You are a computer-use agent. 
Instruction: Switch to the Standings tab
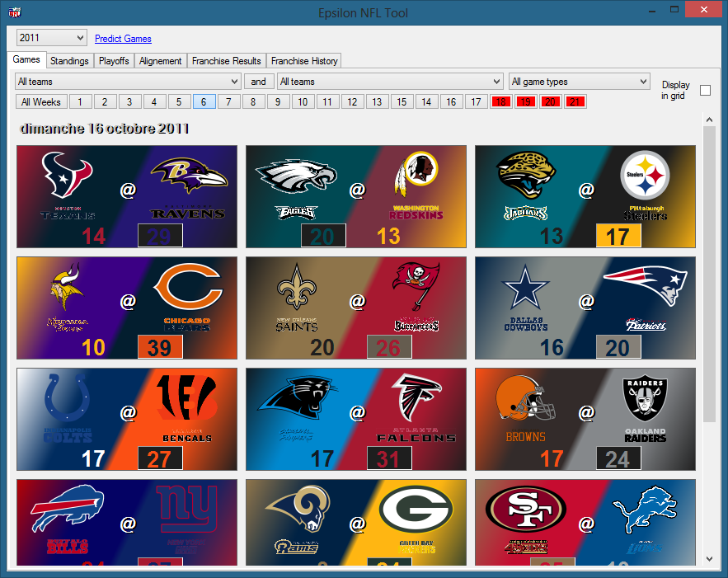point(69,61)
